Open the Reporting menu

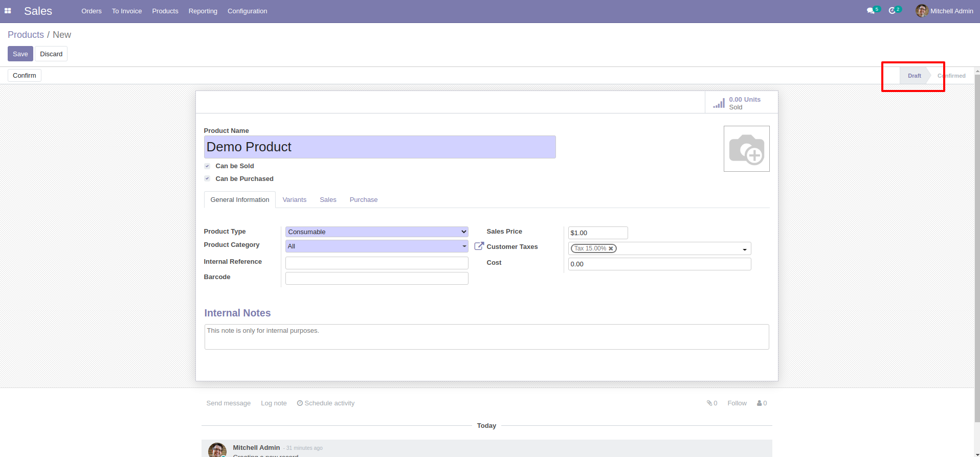[x=203, y=11]
